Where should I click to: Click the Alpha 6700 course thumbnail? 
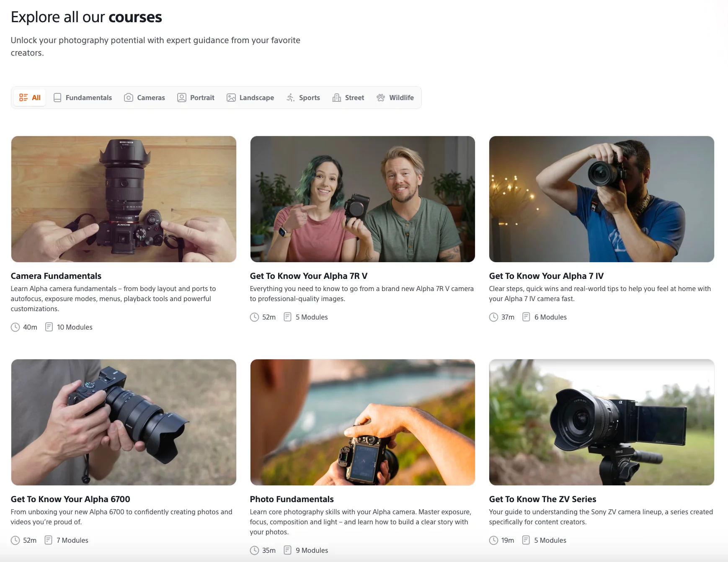tap(124, 422)
